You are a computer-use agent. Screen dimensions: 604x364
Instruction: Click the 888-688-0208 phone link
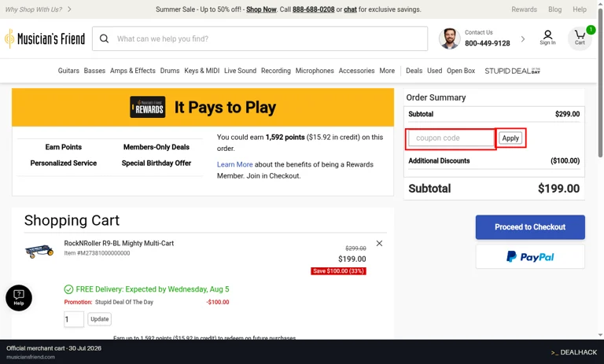[313, 9]
